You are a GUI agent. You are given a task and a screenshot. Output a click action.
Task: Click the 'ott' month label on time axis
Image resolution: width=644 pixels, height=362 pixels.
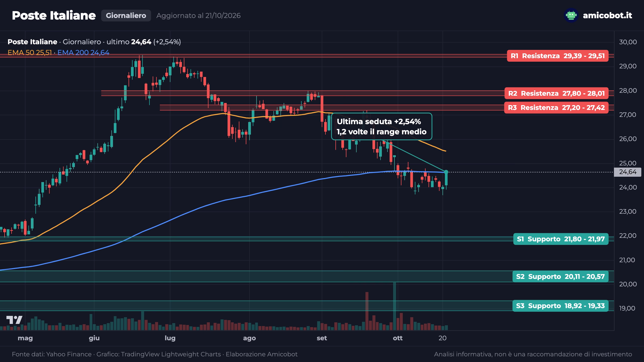(398, 338)
